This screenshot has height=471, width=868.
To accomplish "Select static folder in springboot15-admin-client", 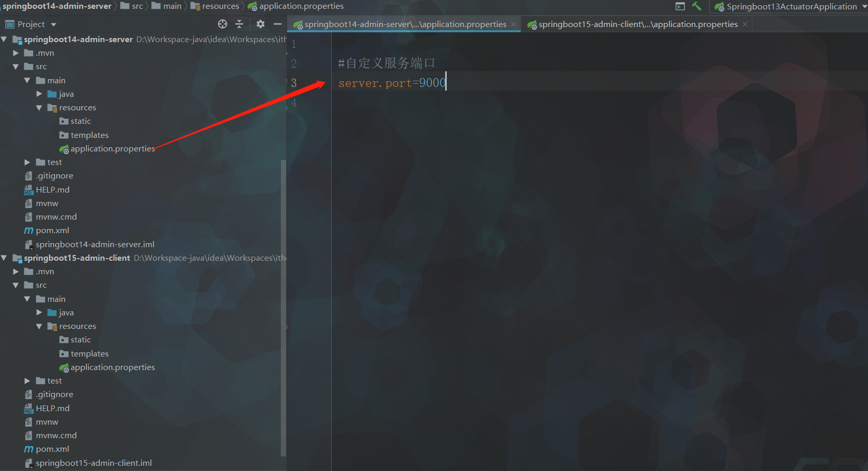I will coord(75,340).
